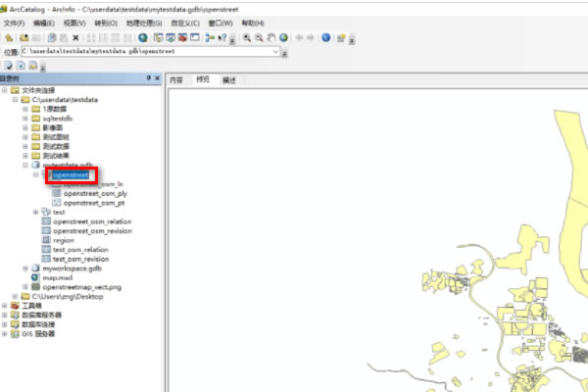Select the map.mxd document
This screenshot has height=392, width=588.
(58, 278)
